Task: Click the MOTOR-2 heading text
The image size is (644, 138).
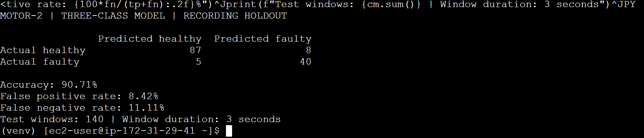Action: (x=21, y=16)
